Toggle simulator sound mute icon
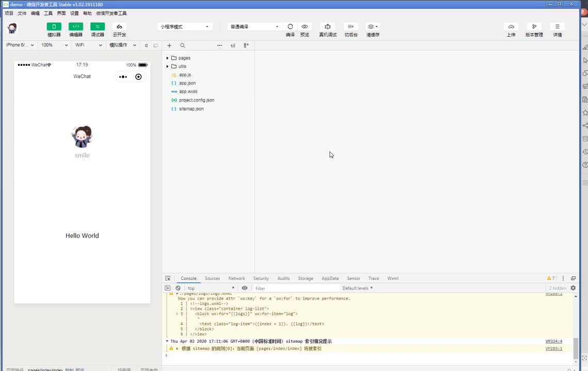The height and width of the screenshot is (371, 588). [x=146, y=45]
